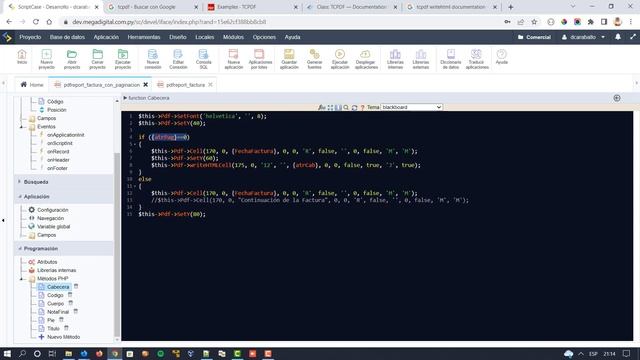Click the browser address bar

pos(282,22)
